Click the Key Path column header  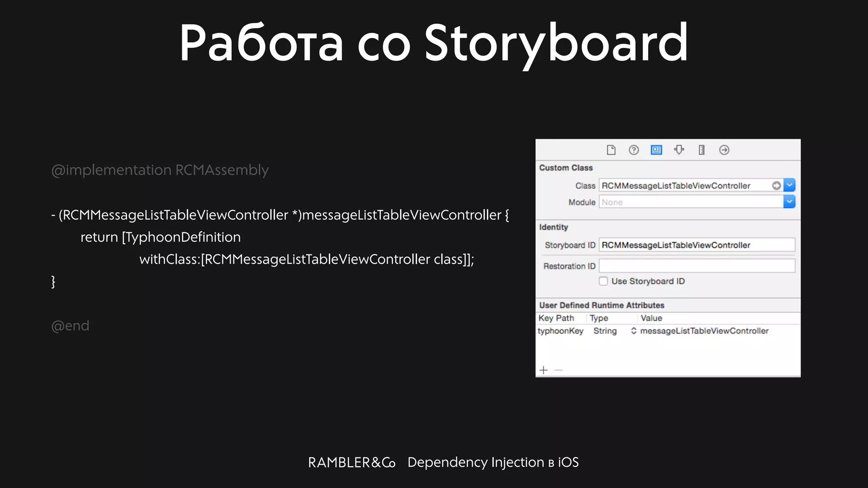coord(556,318)
